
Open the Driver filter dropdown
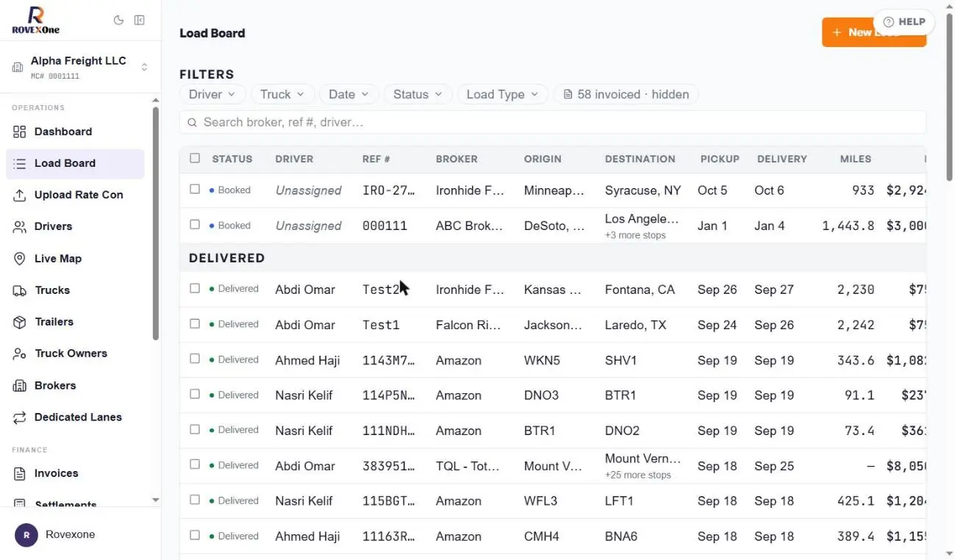click(212, 94)
